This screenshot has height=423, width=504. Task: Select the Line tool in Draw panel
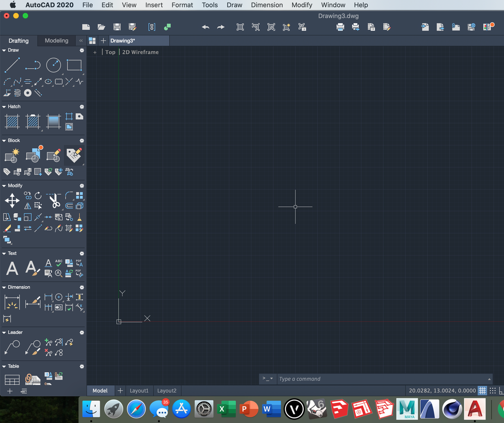(12, 65)
